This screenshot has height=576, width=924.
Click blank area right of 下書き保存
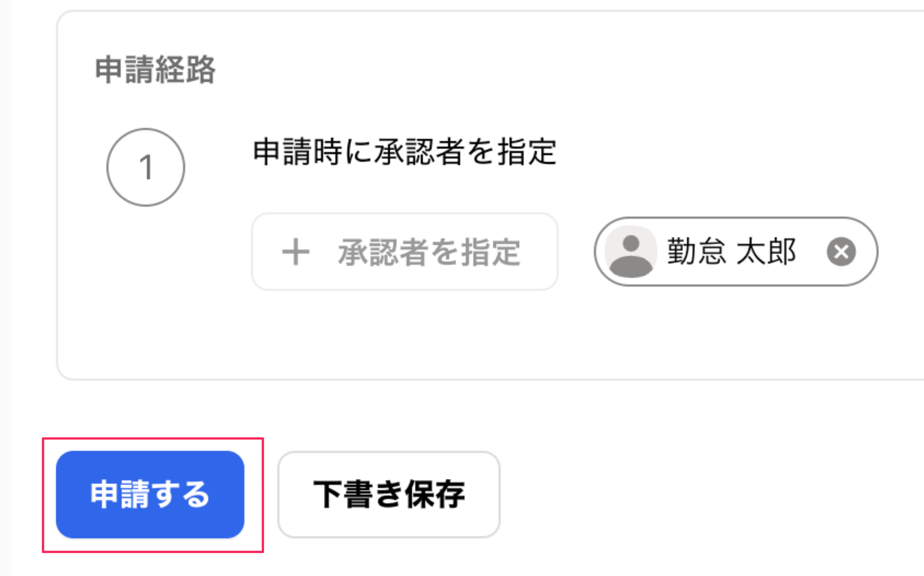tap(695, 495)
